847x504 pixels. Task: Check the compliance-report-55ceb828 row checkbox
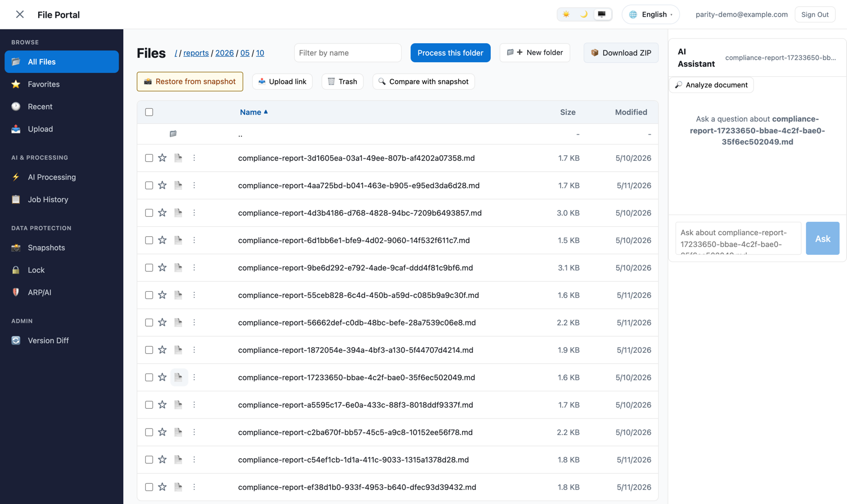pos(149,295)
